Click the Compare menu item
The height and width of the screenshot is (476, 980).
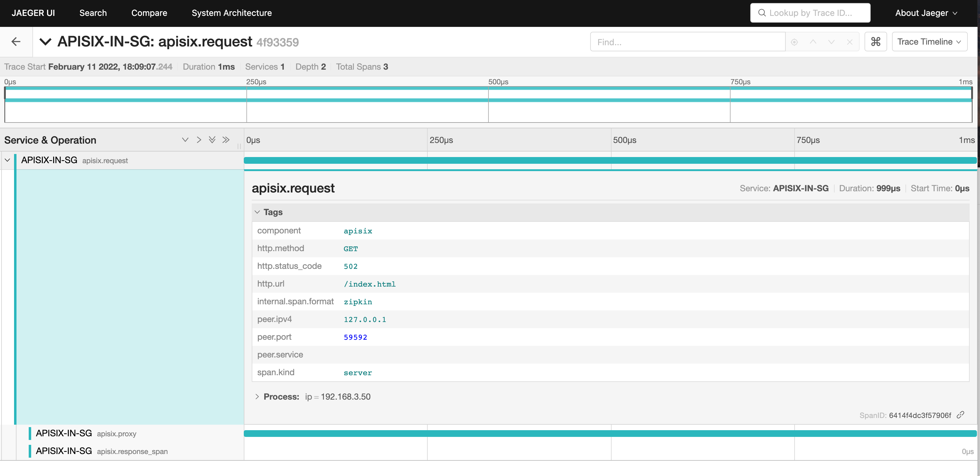[149, 13]
